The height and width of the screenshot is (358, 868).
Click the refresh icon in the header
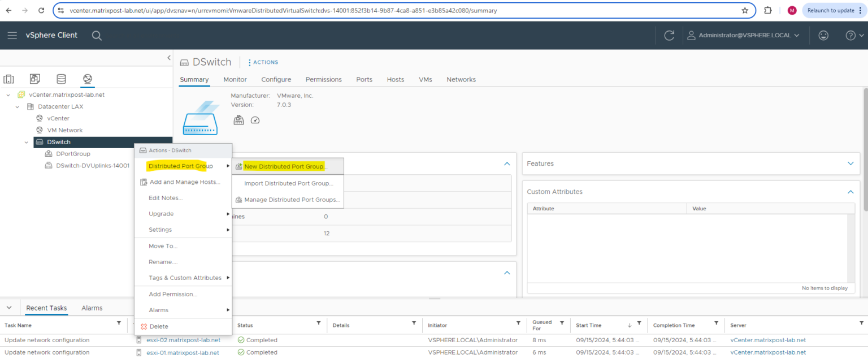[x=669, y=35]
